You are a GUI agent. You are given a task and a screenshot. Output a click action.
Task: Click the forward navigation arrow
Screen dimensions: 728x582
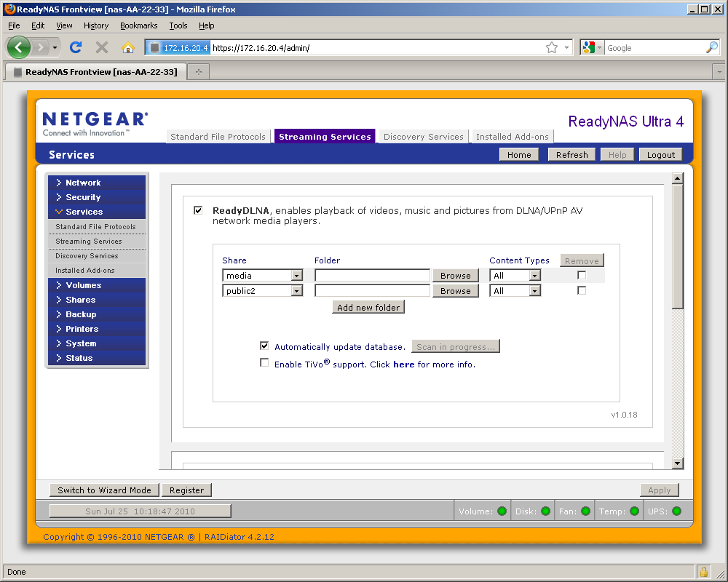point(41,47)
